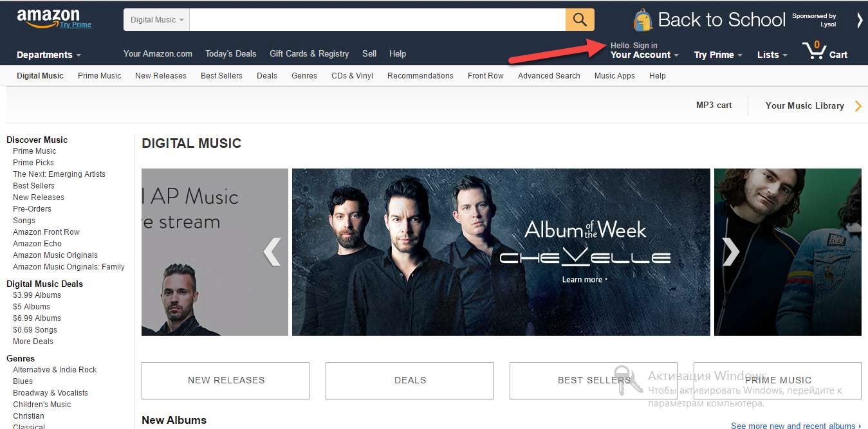
Task: Click the Chevelle Album of the Week banner
Action: coord(501,251)
